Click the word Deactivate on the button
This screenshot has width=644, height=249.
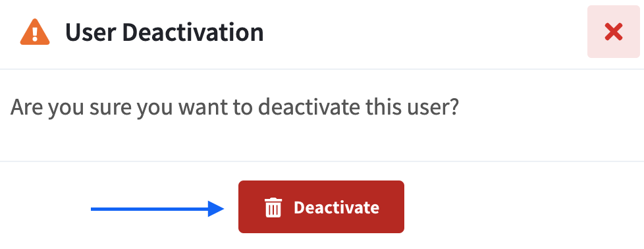click(x=336, y=207)
